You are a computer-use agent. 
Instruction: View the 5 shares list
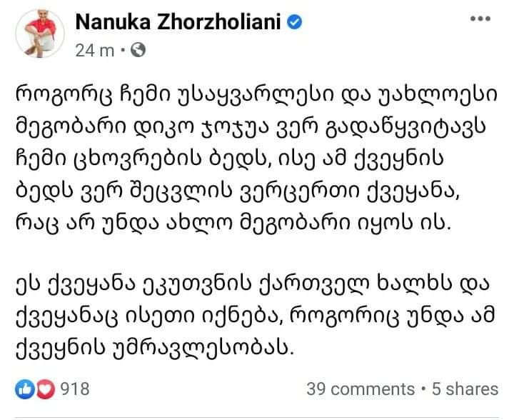point(466,389)
